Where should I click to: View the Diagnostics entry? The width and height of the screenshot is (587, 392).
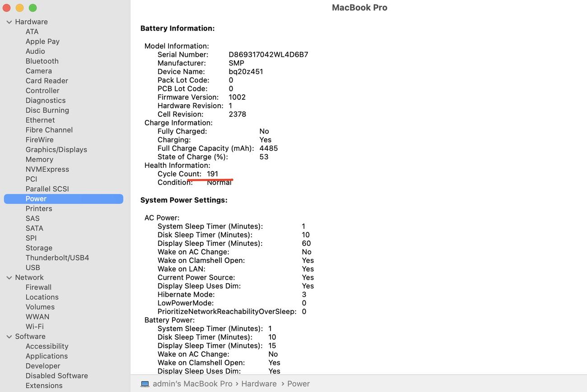tap(46, 101)
